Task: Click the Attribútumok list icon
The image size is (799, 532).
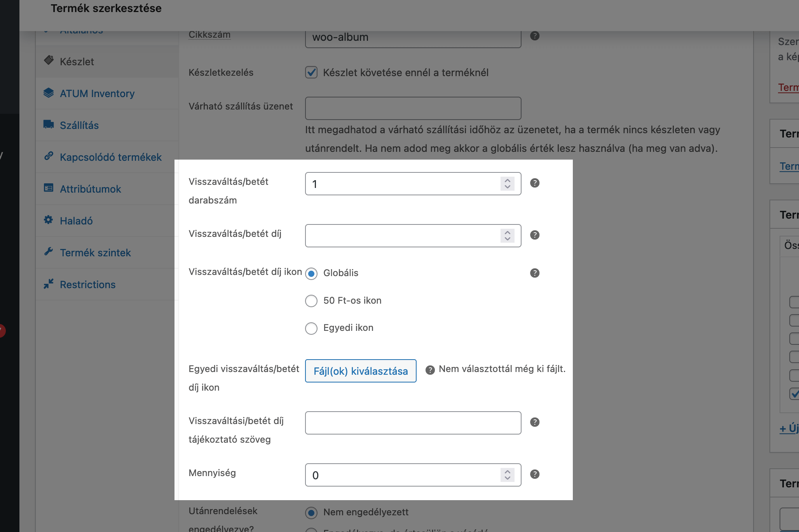Action: pos(49,188)
